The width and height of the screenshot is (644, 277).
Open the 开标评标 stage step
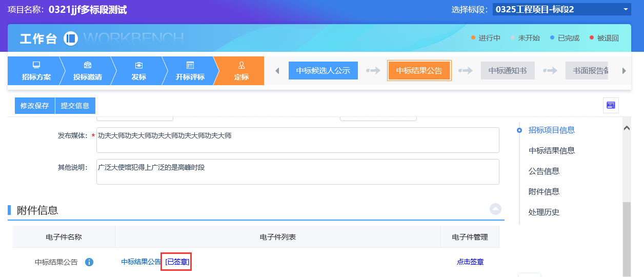coord(190,71)
